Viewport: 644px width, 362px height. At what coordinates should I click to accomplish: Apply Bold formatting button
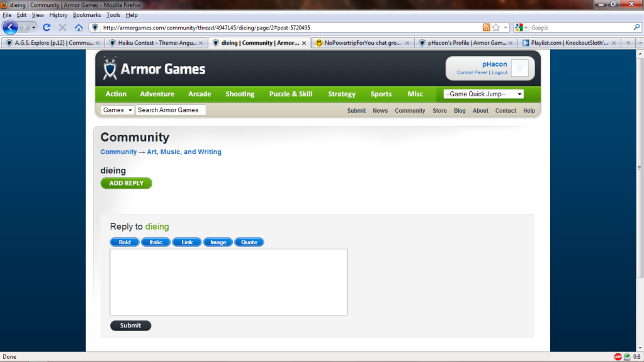point(125,242)
